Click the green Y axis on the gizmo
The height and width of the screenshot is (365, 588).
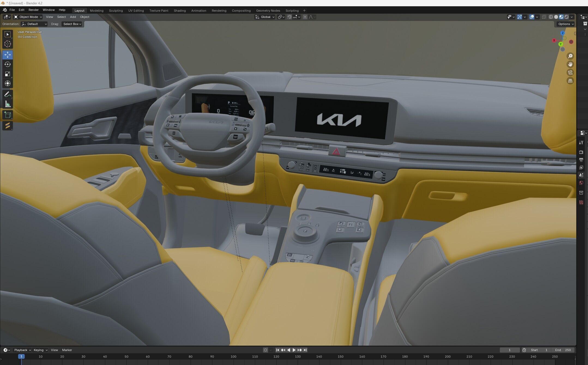tap(560, 44)
